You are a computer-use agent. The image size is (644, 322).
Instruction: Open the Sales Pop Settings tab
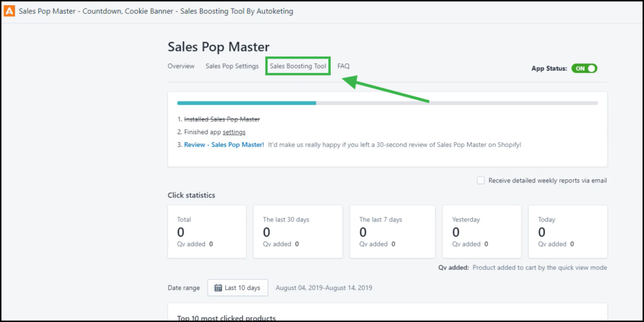pyautogui.click(x=232, y=65)
